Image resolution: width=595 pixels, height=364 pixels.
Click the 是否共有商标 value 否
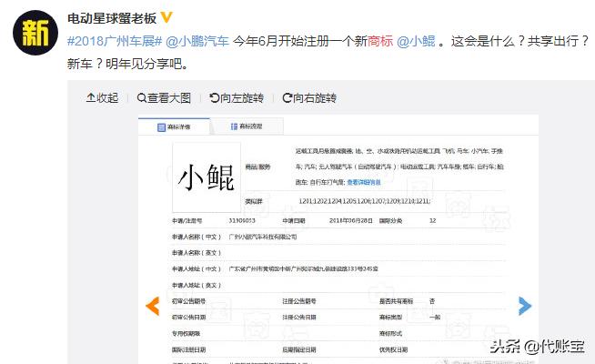pos(432,301)
